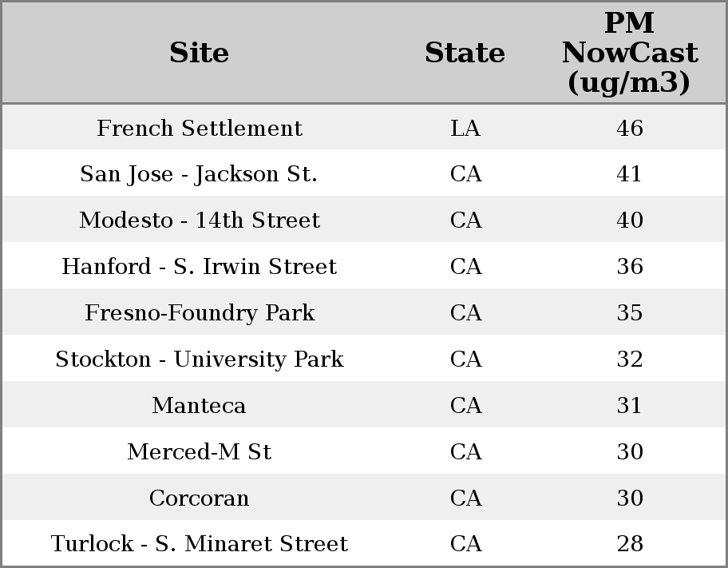Click the Site column header
This screenshot has height=568, width=728.
tap(199, 53)
